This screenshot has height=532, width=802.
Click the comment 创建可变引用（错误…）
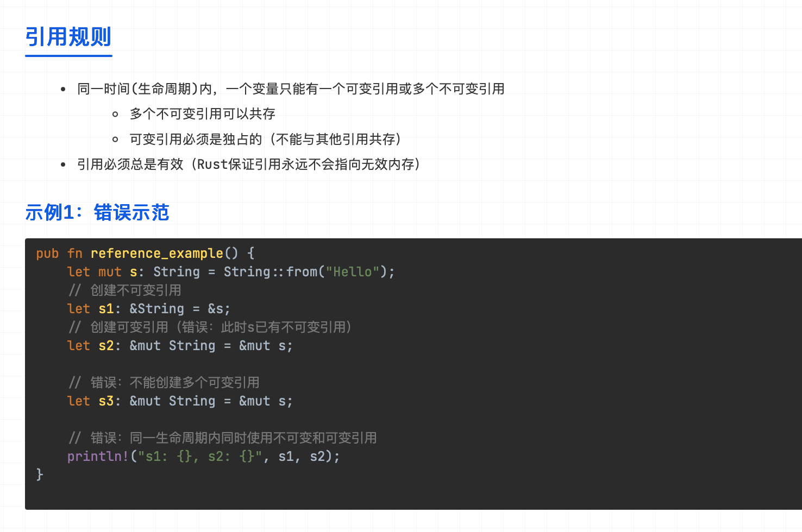pyautogui.click(x=211, y=327)
